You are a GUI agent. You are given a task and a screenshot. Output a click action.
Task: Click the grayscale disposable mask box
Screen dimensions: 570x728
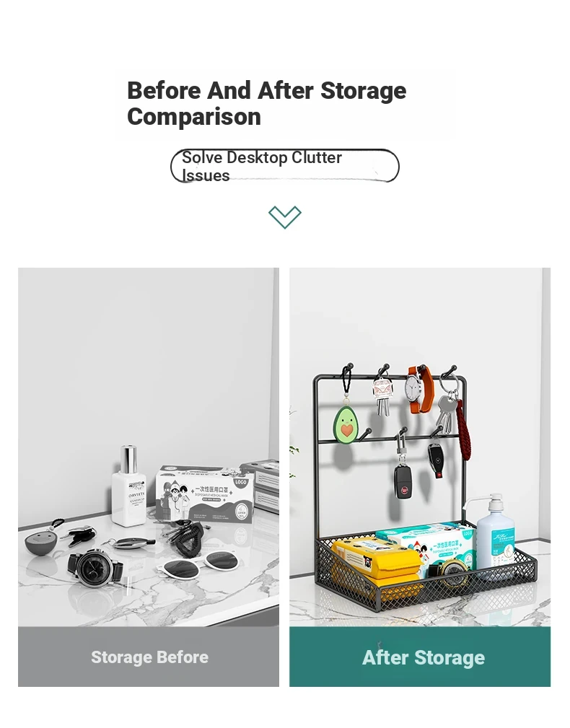[205, 496]
